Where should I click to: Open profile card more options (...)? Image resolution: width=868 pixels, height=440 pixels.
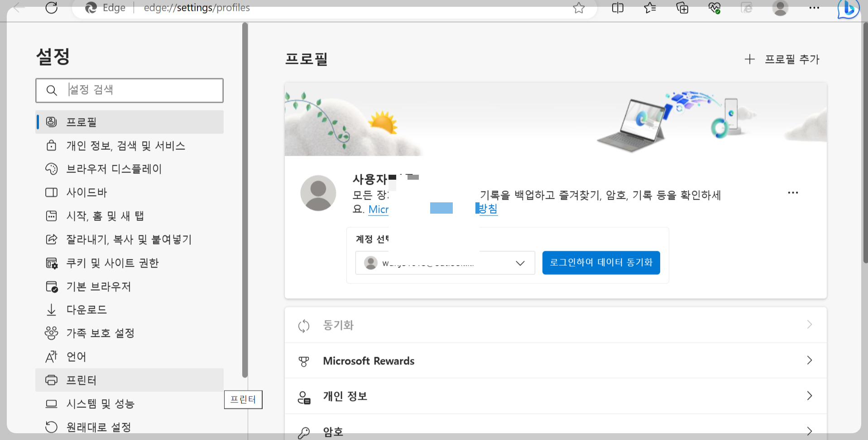792,192
